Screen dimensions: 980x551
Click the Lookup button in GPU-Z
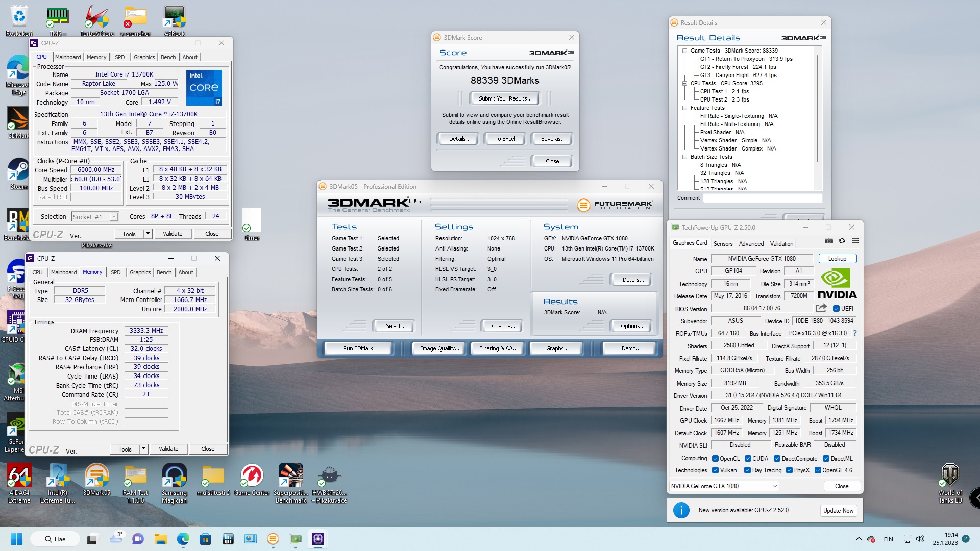[x=837, y=259]
